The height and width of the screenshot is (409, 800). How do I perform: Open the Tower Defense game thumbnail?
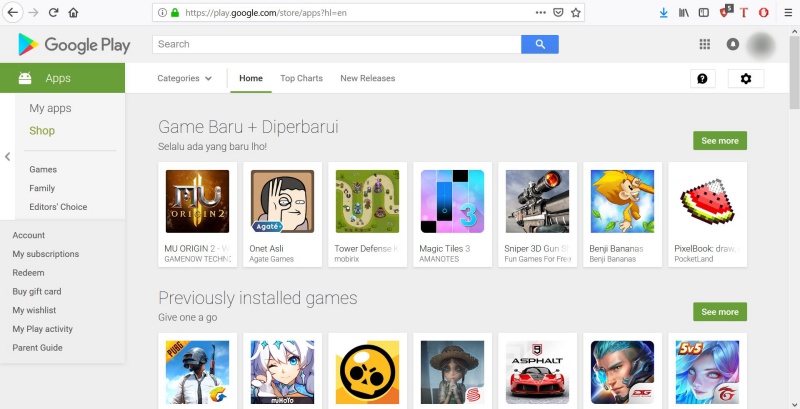coord(367,201)
